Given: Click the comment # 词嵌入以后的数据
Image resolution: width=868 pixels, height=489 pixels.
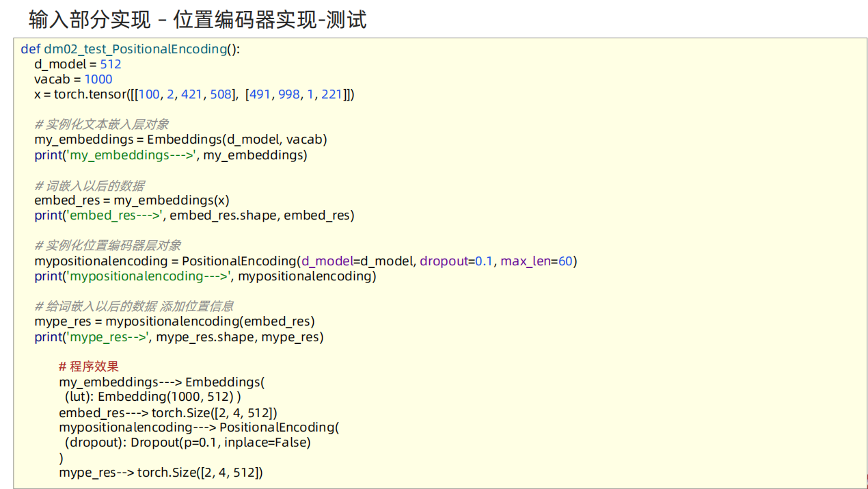Looking at the screenshot, I should coord(90,185).
